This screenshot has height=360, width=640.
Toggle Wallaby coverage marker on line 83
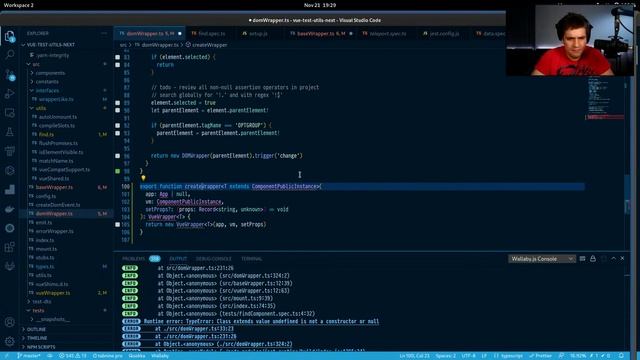coord(118,57)
